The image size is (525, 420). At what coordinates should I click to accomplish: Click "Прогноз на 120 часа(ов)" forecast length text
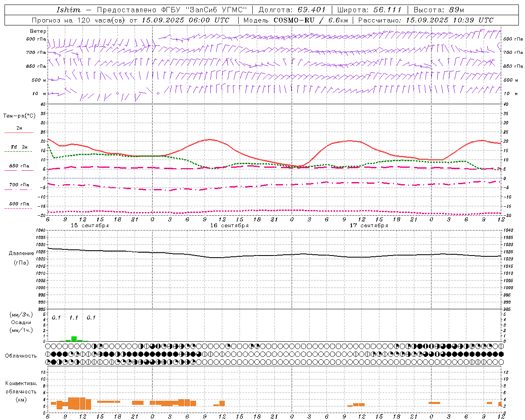tap(79, 20)
